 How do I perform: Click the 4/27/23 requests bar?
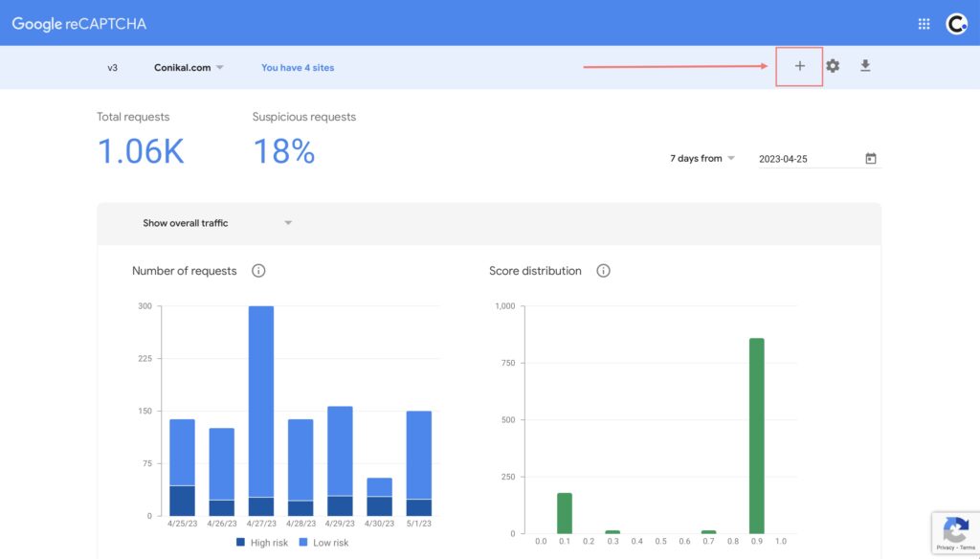pyautogui.click(x=261, y=402)
